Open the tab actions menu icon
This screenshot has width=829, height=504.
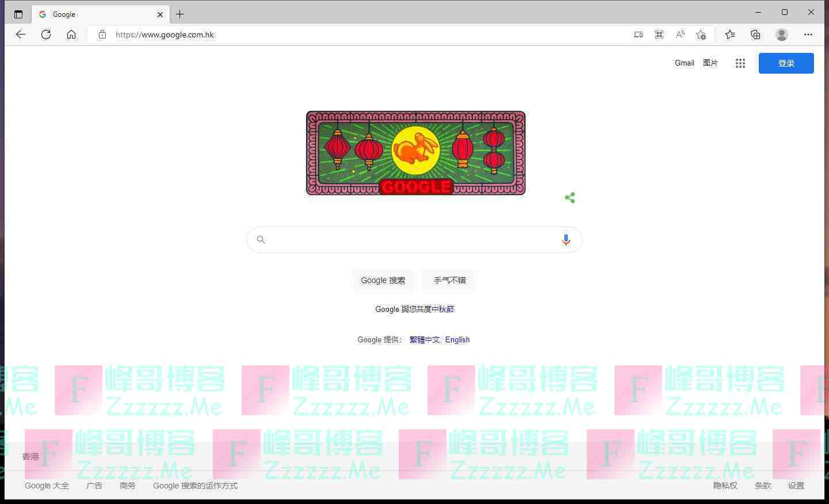(18, 14)
